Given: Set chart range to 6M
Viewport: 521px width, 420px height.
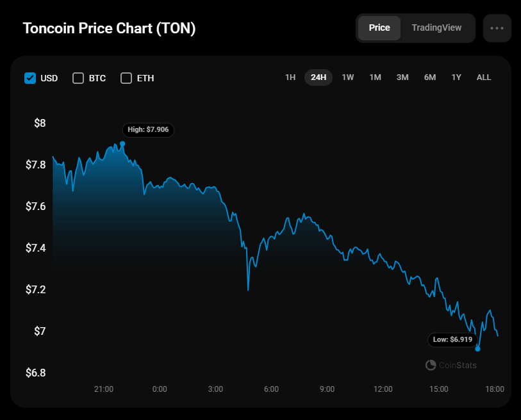Looking at the screenshot, I should click(430, 77).
